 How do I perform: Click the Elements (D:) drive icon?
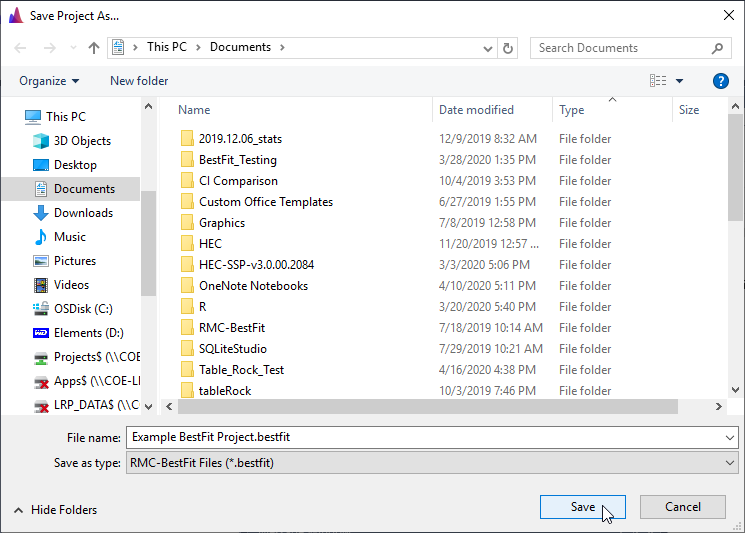pyautogui.click(x=41, y=333)
